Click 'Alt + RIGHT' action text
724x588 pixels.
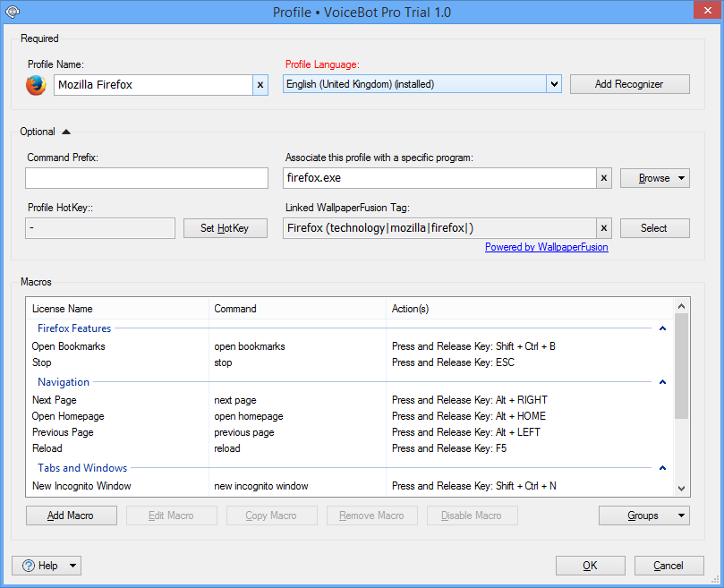pyautogui.click(x=522, y=400)
